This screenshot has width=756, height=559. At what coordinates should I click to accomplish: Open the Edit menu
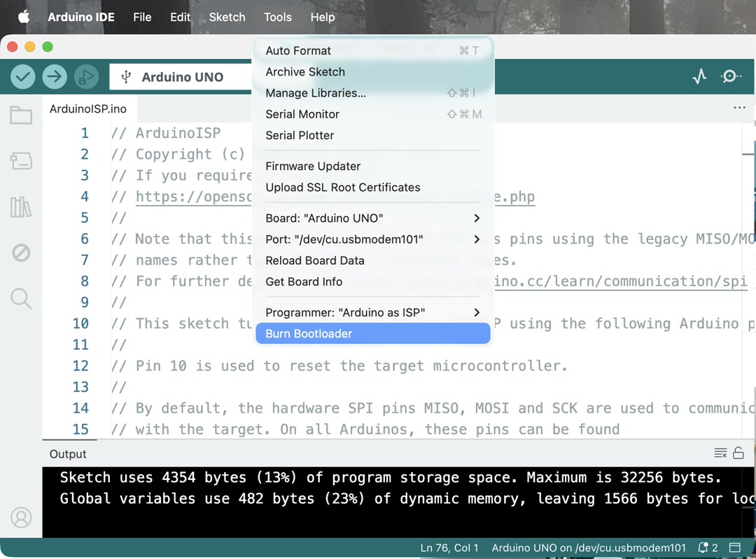pos(181,17)
